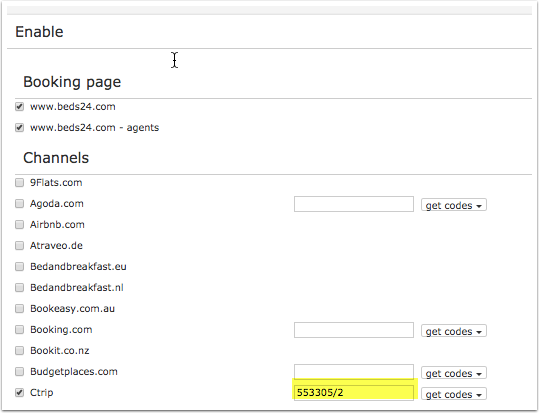Check the Budgetplaces.com checkbox
The image size is (539, 413).
tap(20, 371)
